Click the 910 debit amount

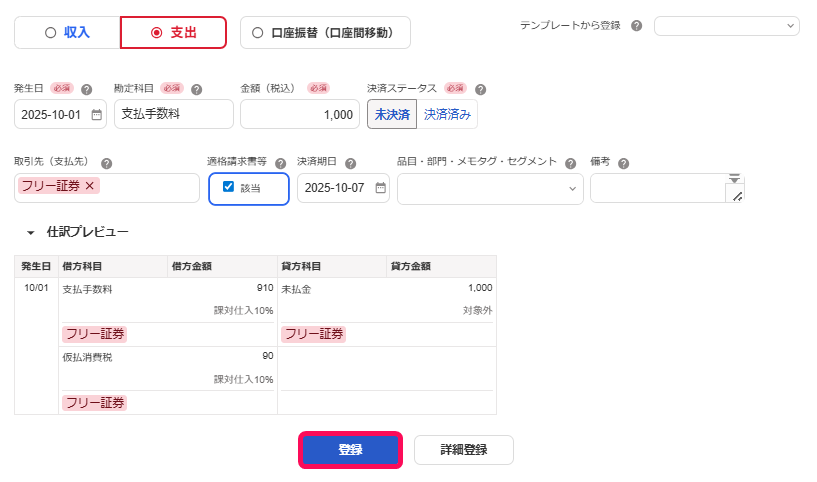pos(265,288)
